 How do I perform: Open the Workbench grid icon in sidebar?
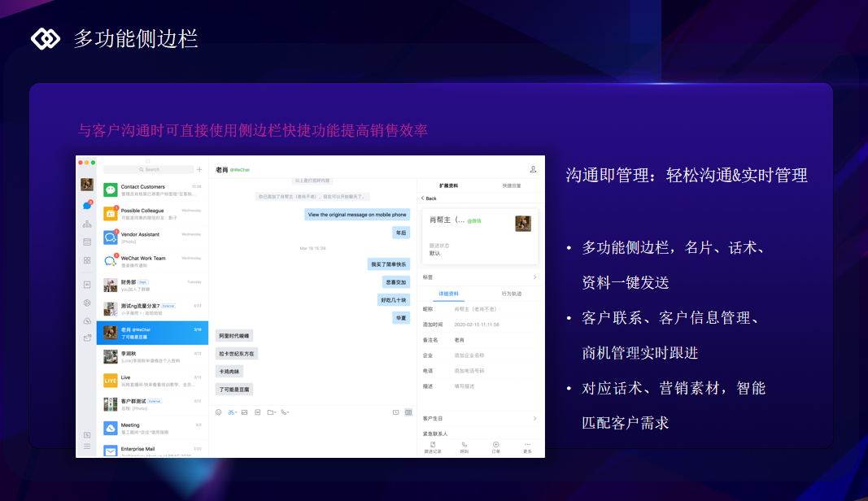(87, 260)
